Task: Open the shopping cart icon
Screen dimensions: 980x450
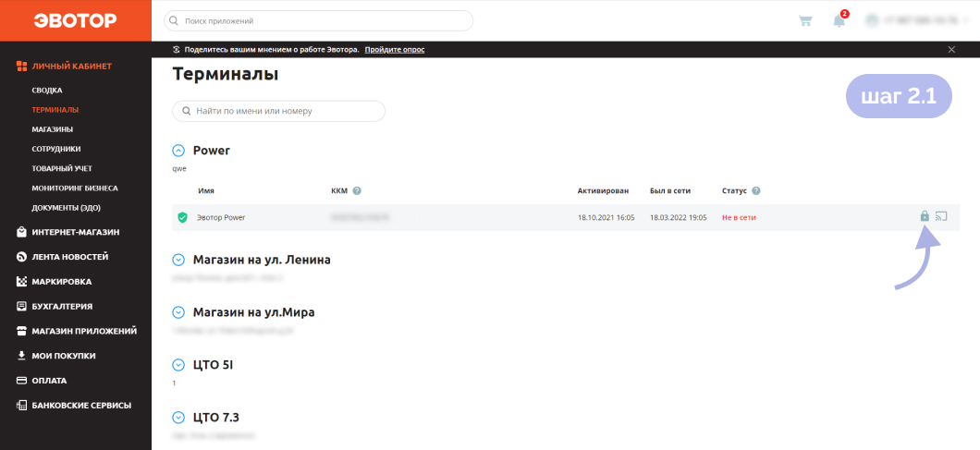Action: [805, 20]
